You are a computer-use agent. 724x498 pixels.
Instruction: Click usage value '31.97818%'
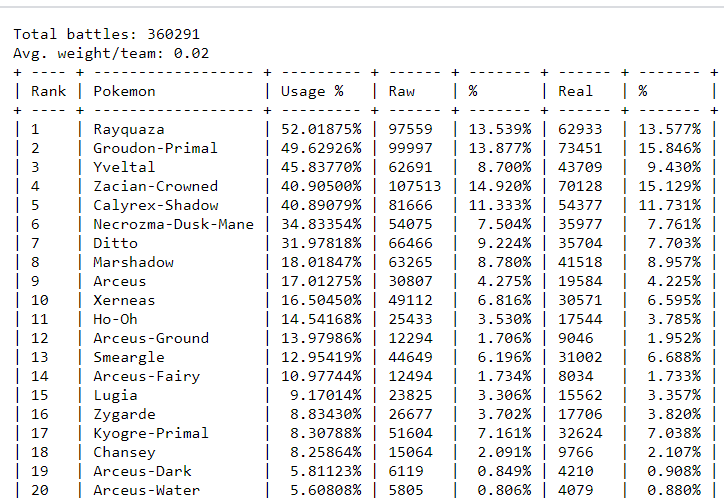click(x=321, y=243)
